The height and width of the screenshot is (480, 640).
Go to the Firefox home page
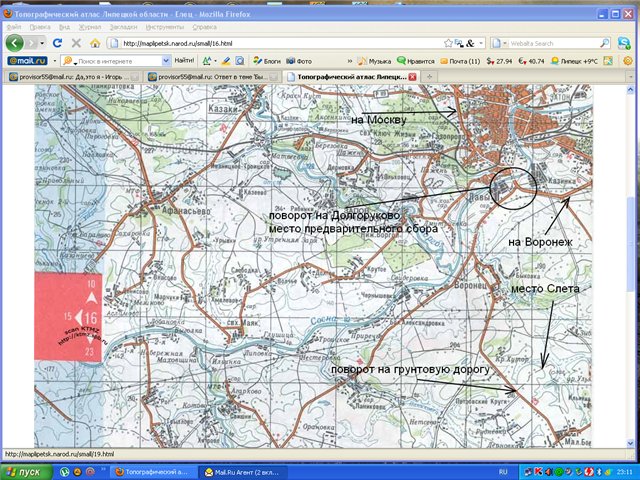click(x=93, y=44)
